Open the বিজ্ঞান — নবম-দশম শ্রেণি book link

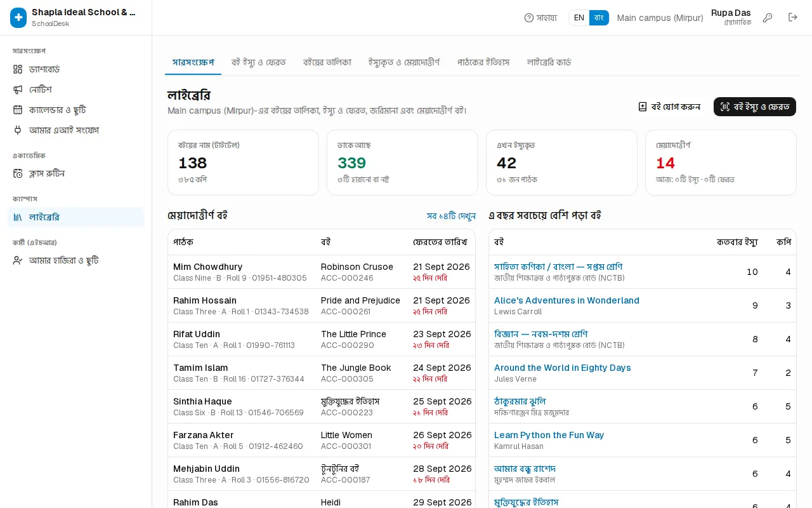tap(541, 334)
